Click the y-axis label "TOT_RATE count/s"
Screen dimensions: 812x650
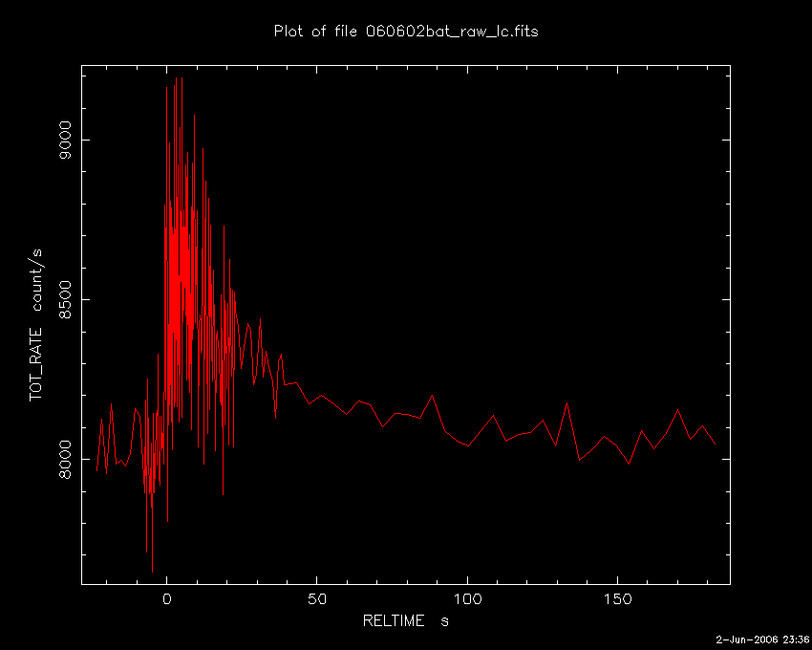coord(35,325)
